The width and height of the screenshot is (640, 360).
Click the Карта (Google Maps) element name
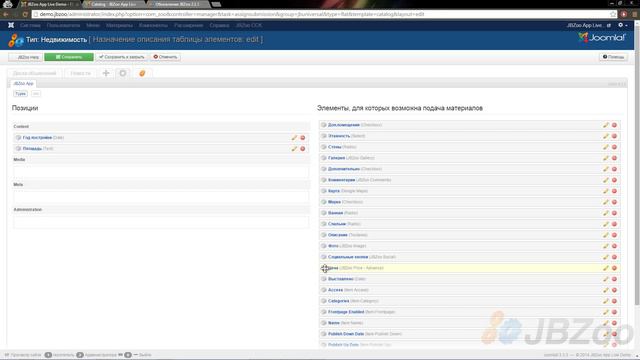point(333,191)
